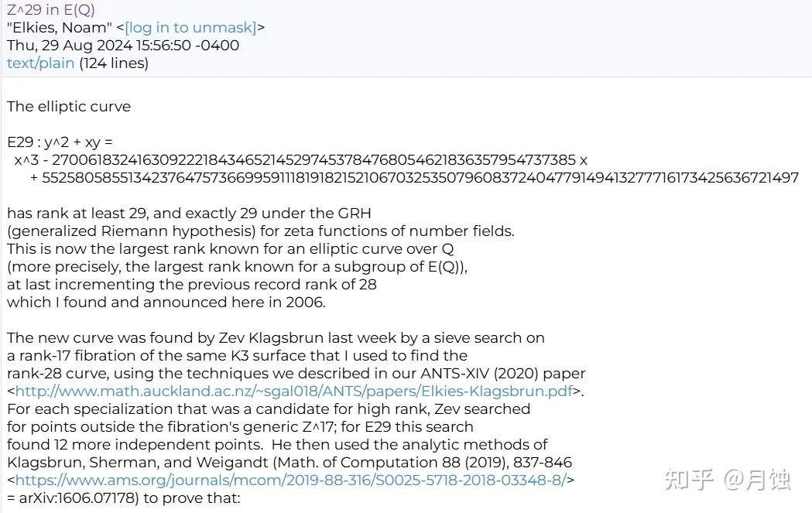Viewport: 812px width, 513px height.
Task: Follow the ams.org mcom journal link
Action: pyautogui.click(x=291, y=480)
